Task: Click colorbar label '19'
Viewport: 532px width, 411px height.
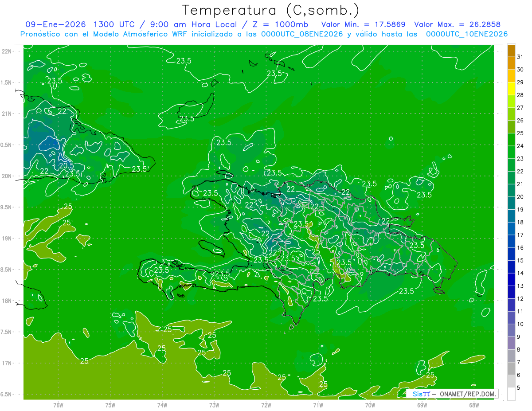Action: [520, 209]
